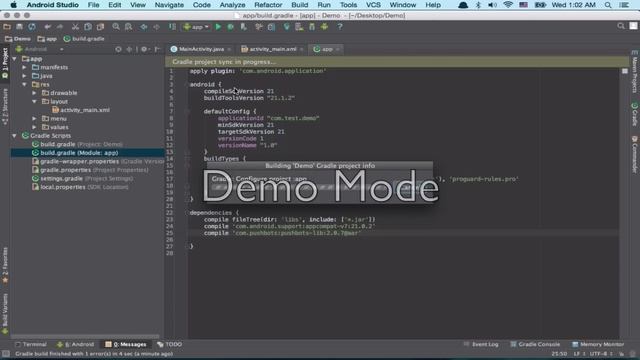
Task: Open the Gradle Console panel
Action: [x=535, y=344]
